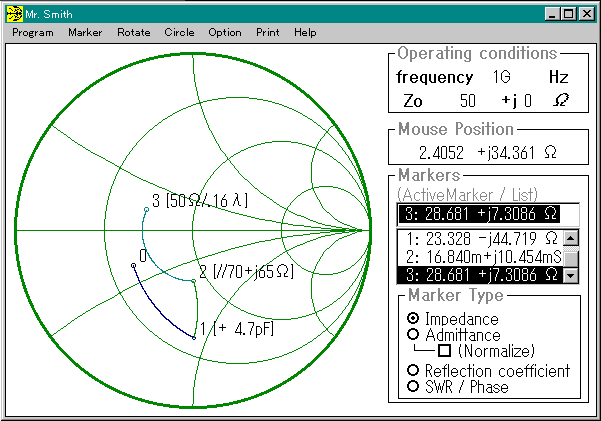
Task: Click the marker list scroll down arrow
Action: click(x=571, y=275)
